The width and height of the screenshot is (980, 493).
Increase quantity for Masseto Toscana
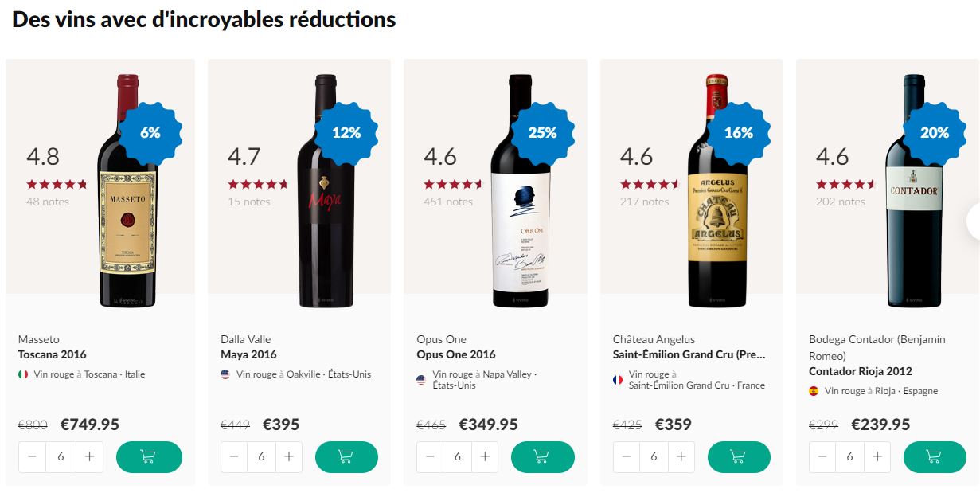[x=89, y=457]
